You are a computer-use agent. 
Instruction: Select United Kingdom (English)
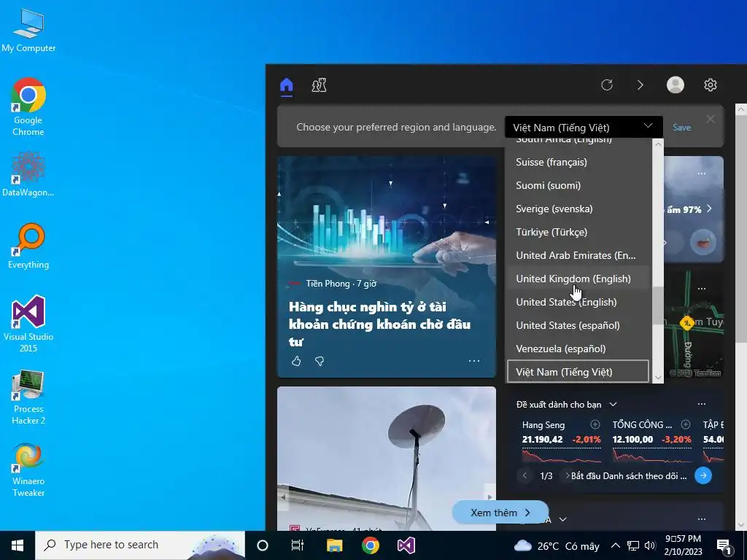pos(578,279)
